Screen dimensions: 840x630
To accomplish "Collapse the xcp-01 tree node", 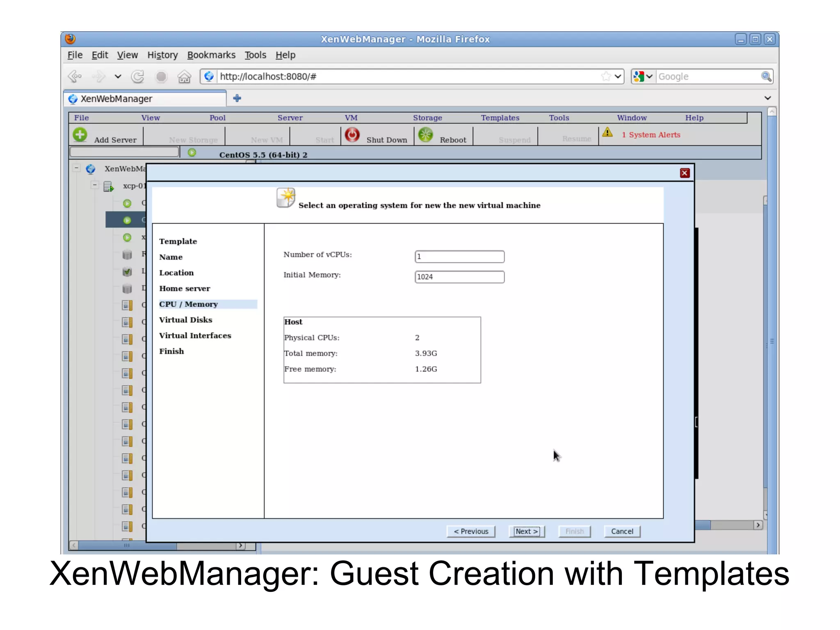I will pyautogui.click(x=95, y=185).
